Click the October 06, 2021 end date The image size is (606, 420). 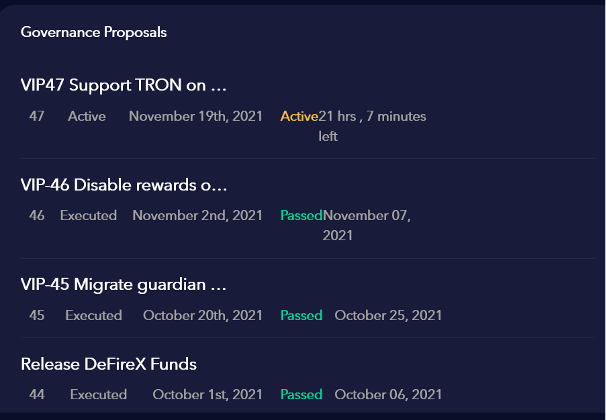(388, 394)
